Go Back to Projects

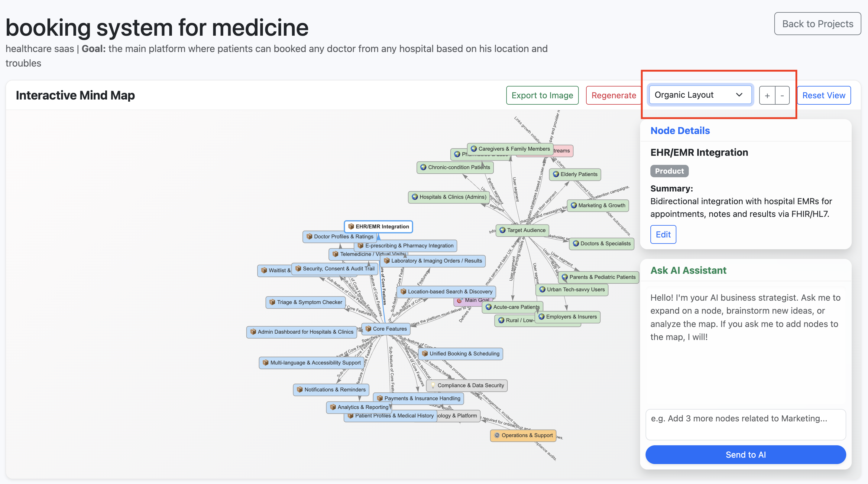point(818,24)
